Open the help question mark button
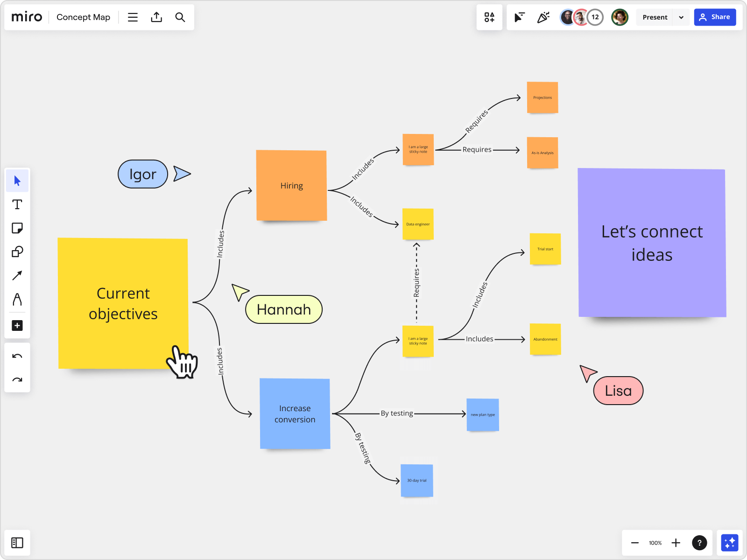This screenshot has height=560, width=747. [700, 542]
